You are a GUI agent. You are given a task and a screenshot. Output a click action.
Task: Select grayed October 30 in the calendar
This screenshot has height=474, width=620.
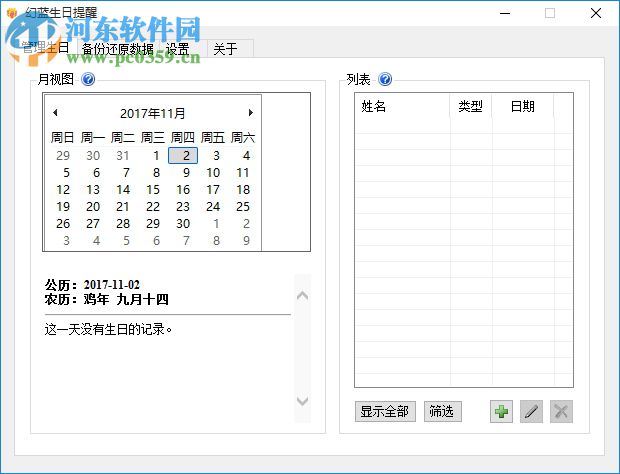[93, 156]
